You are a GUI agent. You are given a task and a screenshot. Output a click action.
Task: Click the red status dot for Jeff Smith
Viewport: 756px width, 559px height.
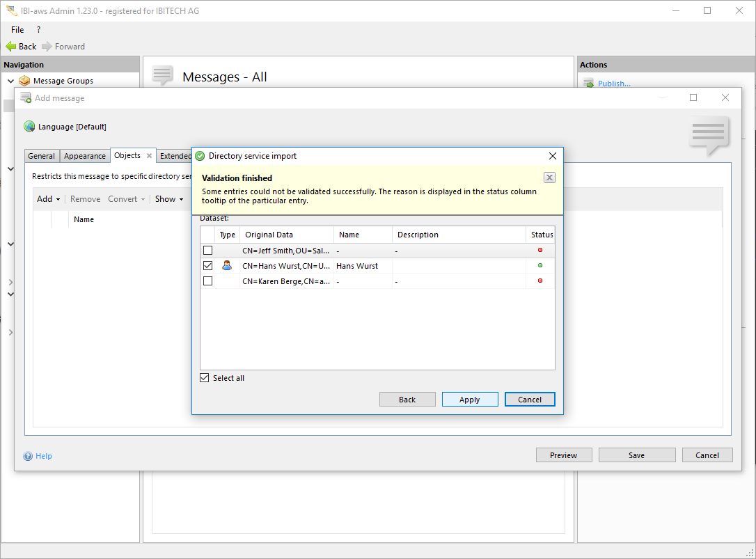540,250
